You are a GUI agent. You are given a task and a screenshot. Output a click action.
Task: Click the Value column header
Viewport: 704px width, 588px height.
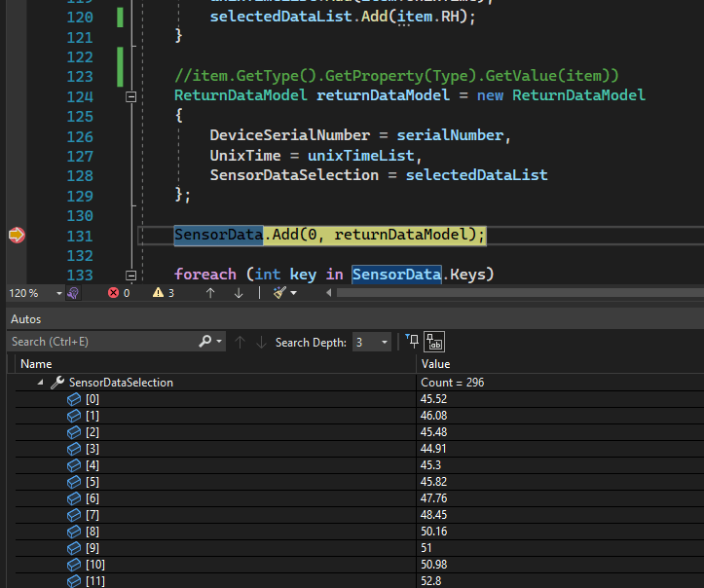click(x=435, y=364)
